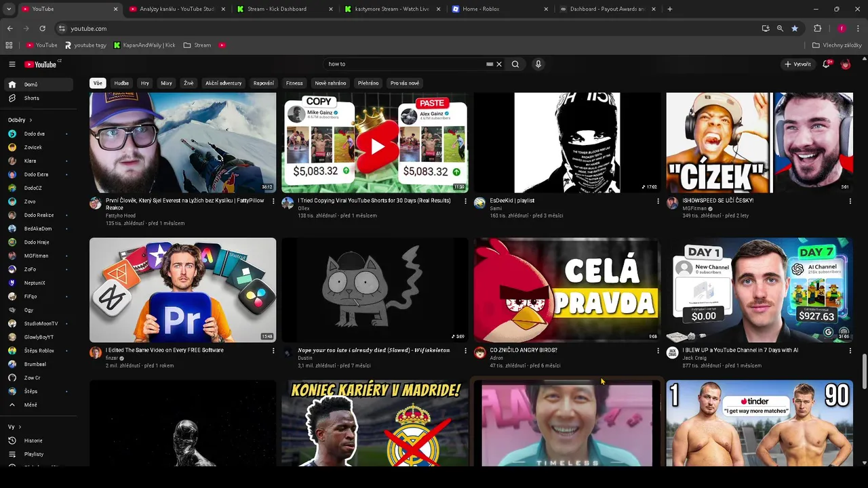Open options for FattyPillow Everest video
This screenshot has height=488, width=868.
[273, 201]
